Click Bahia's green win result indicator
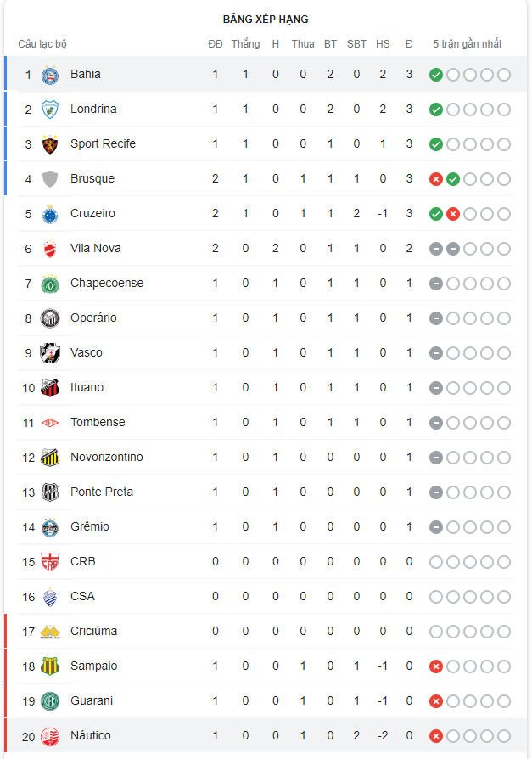Image resolution: width=532 pixels, height=759 pixels. click(x=436, y=75)
